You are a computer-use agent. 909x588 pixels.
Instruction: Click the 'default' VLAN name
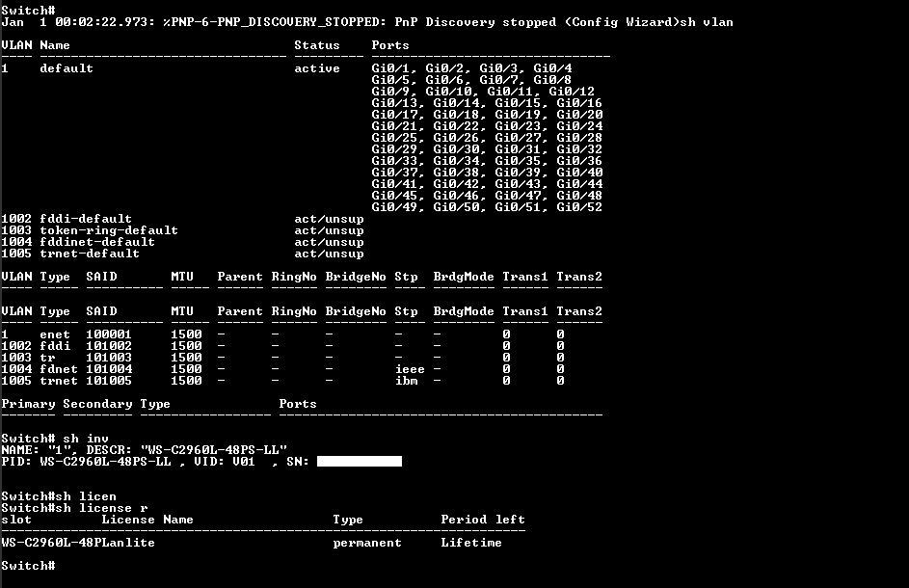tap(67, 68)
